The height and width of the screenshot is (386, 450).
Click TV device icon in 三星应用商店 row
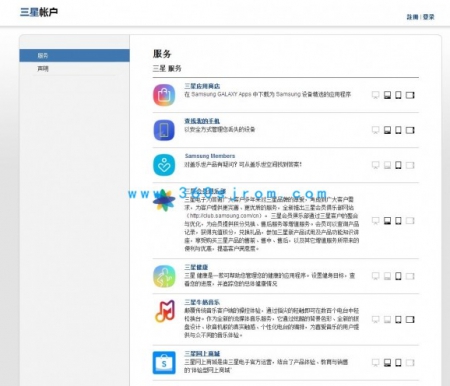tap(376, 95)
